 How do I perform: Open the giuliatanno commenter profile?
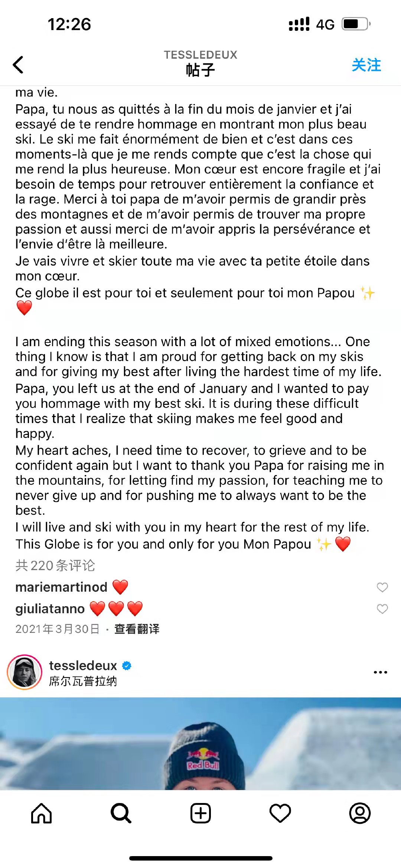[50, 609]
